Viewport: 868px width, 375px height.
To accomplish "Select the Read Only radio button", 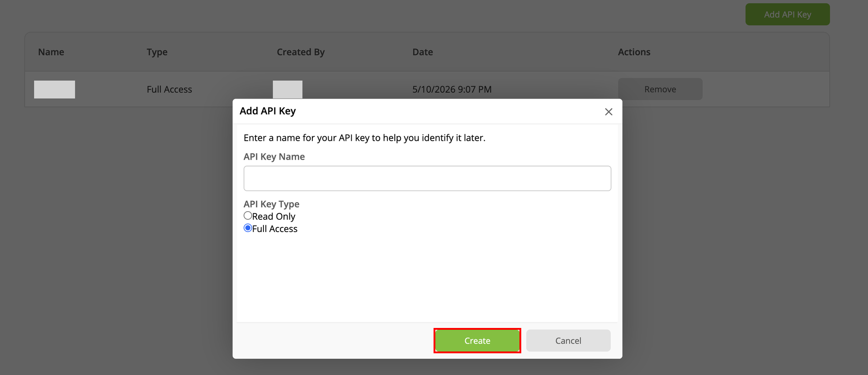I will point(248,216).
